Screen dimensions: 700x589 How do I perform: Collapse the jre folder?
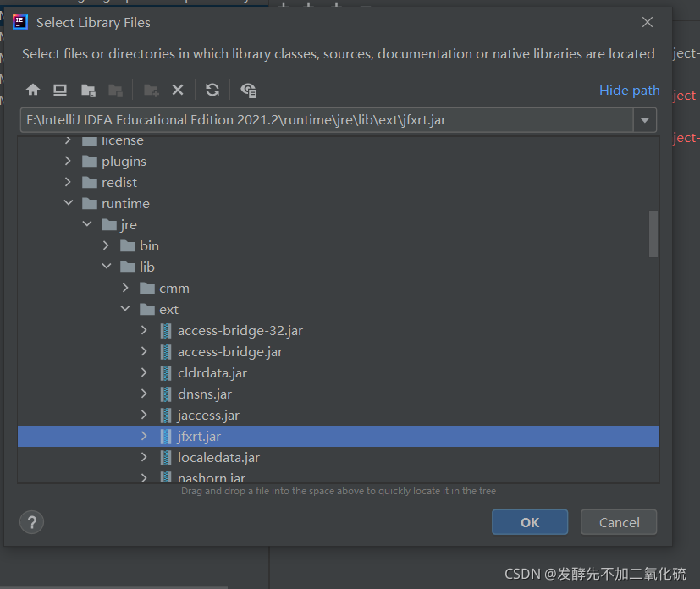(87, 223)
